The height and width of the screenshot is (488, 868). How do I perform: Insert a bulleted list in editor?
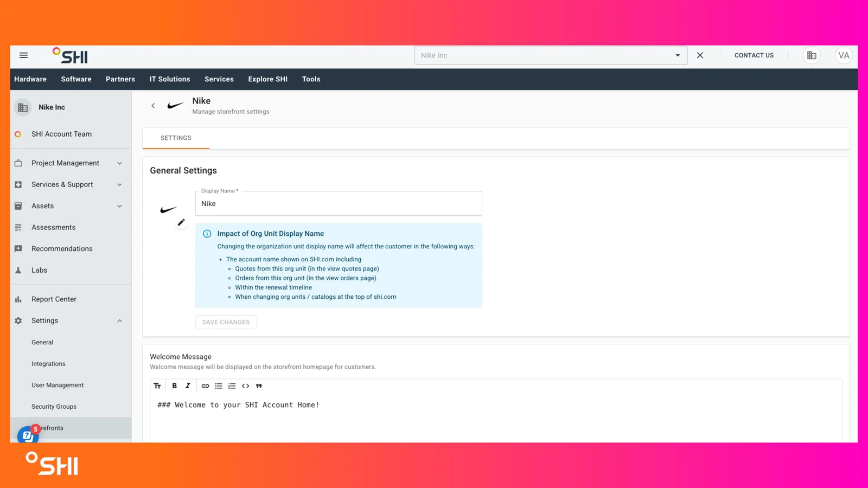219,386
